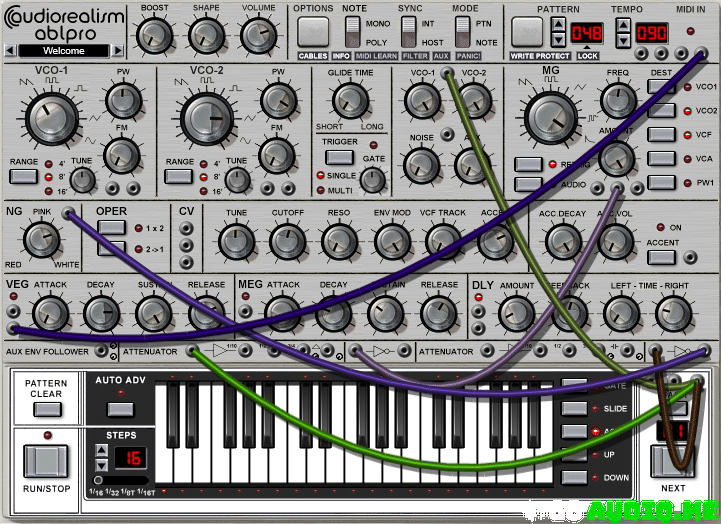The width and height of the screenshot is (721, 524).
Task: Open the CABLES tab
Action: (x=313, y=56)
